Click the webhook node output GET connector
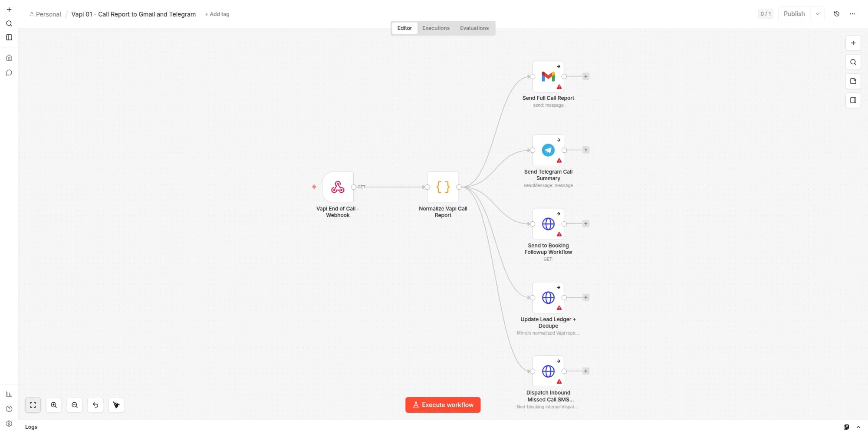This screenshot has height=434, width=868. (354, 187)
